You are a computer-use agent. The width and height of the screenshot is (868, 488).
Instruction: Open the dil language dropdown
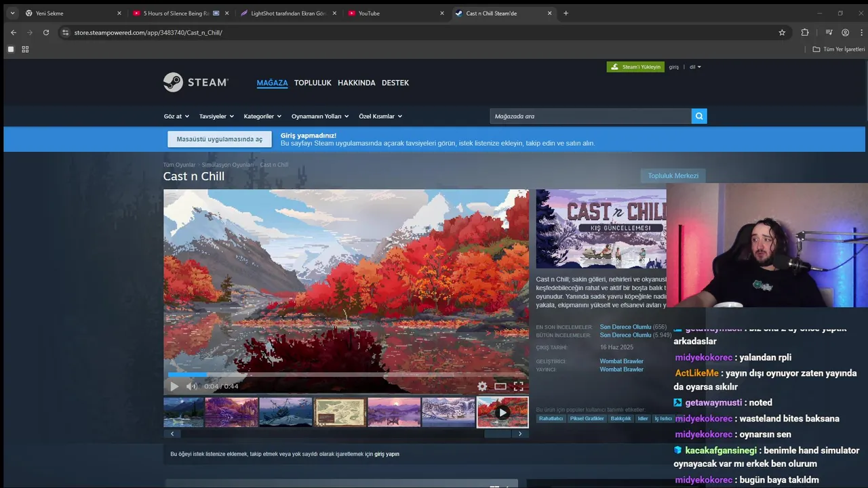tap(695, 67)
